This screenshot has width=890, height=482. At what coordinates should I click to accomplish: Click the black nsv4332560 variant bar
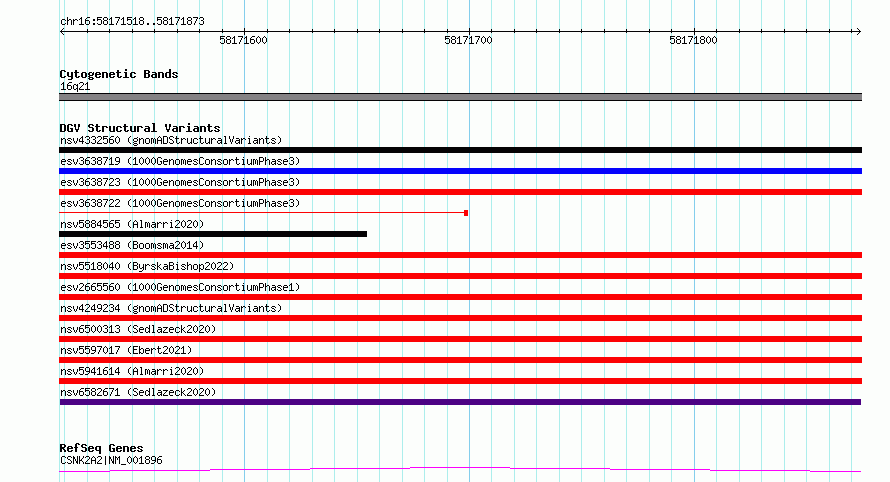tap(460, 150)
